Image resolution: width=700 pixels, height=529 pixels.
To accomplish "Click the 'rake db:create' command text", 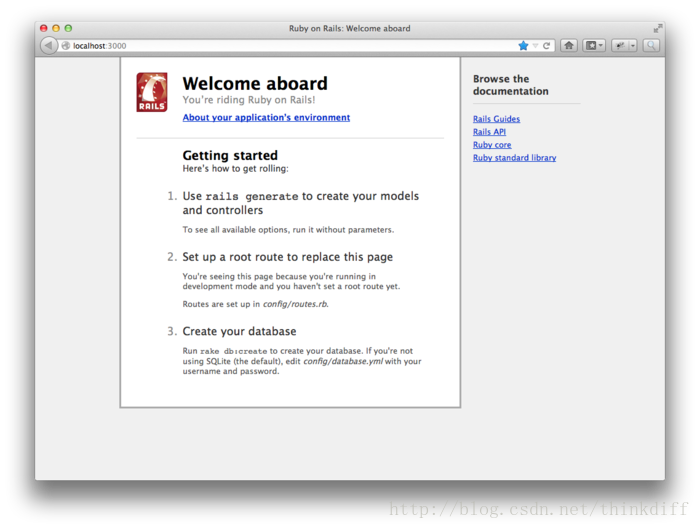I will (x=233, y=351).
